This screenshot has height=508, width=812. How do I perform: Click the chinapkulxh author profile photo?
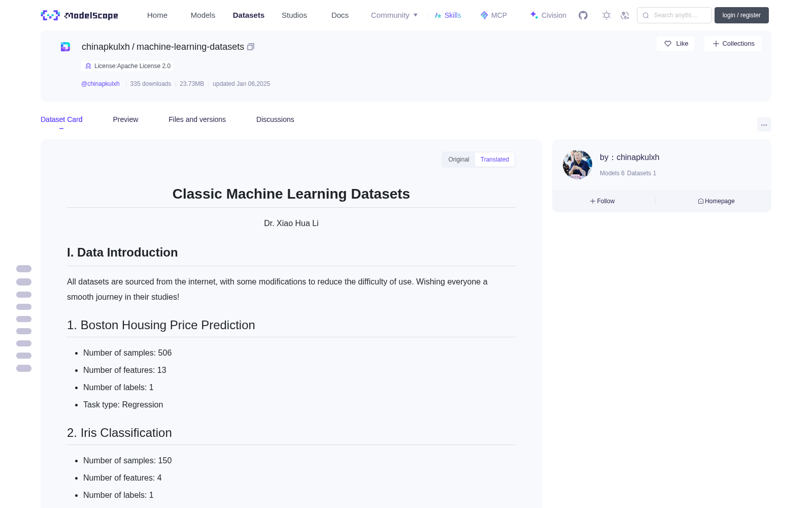click(578, 165)
